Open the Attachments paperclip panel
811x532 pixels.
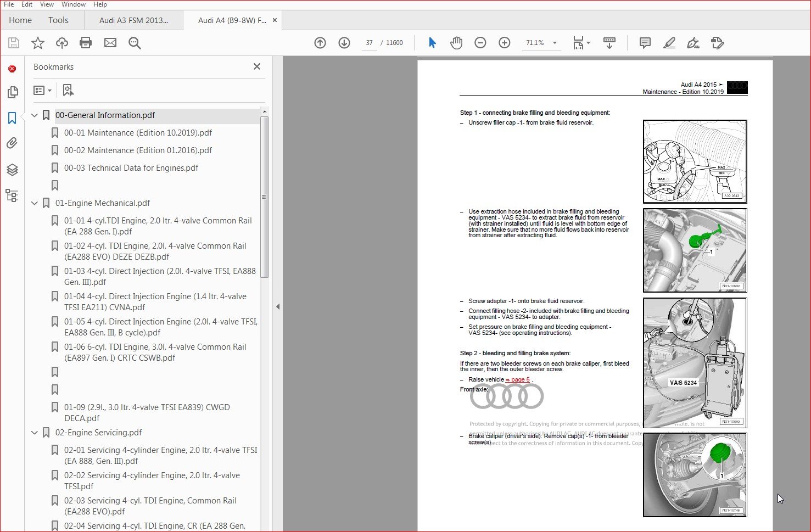(x=12, y=143)
